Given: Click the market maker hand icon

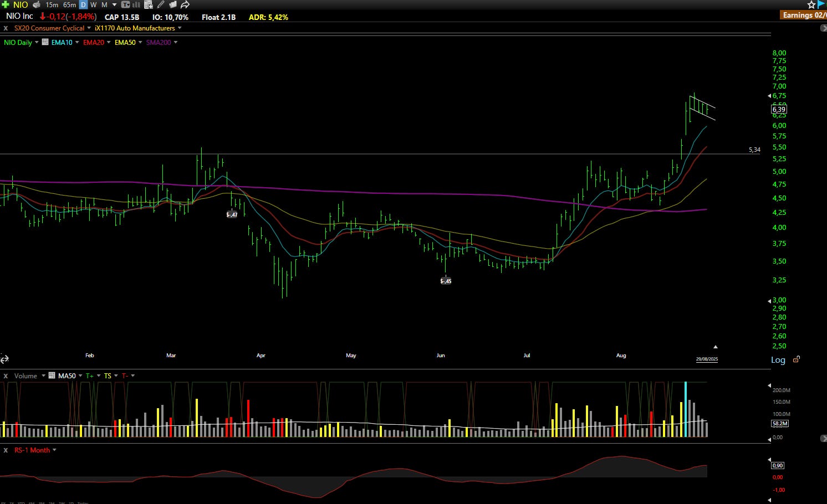Looking at the screenshot, I should pyautogui.click(x=37, y=4).
